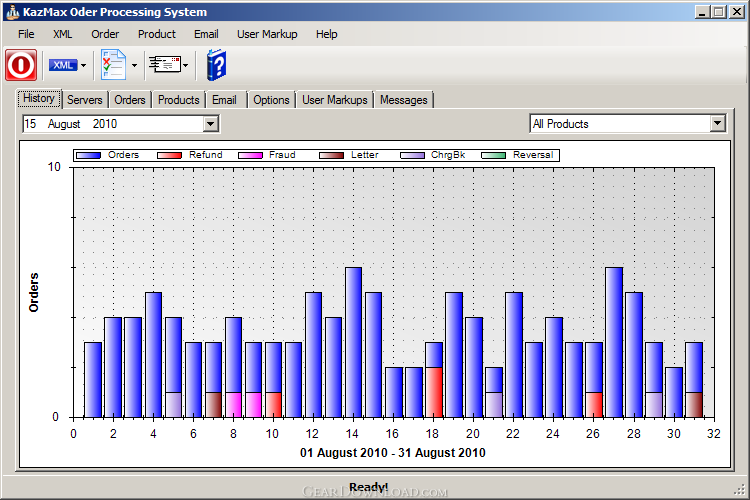Click the ChrgBk lavender legend swatch
Viewport: 750px width, 500px height.
[x=412, y=155]
